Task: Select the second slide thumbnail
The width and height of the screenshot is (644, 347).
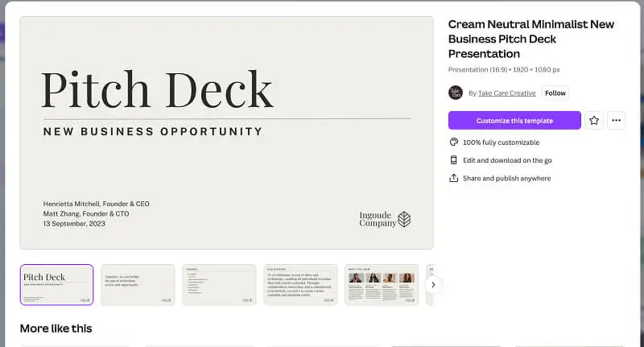Action: pyautogui.click(x=138, y=284)
